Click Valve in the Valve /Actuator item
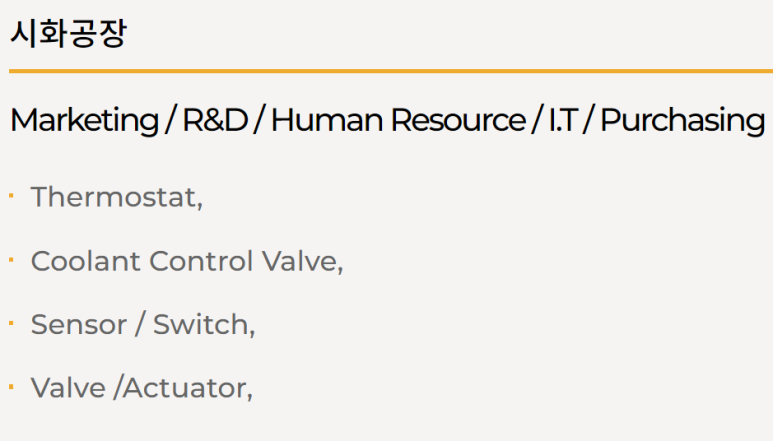 pyautogui.click(x=69, y=388)
